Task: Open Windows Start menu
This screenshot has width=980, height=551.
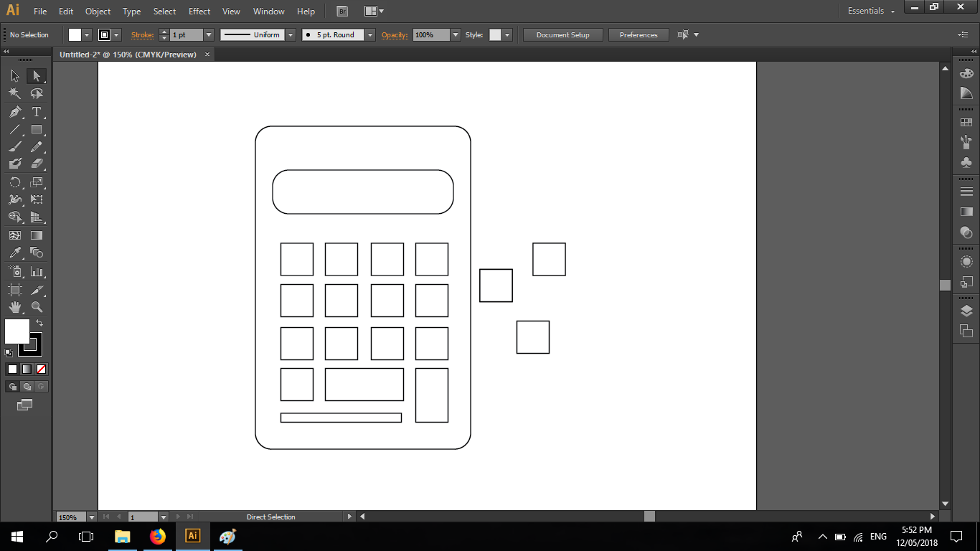Action: 17,537
